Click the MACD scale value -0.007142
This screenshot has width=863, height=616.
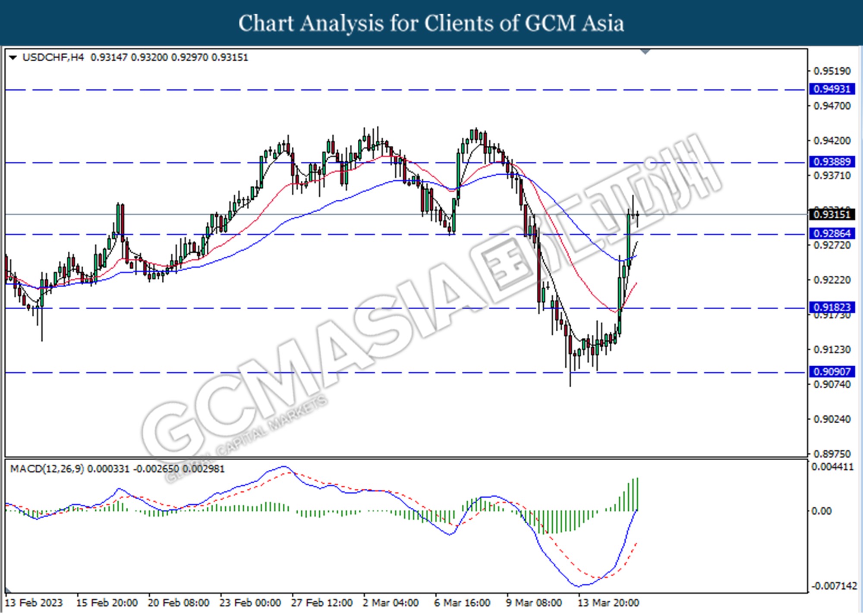pyautogui.click(x=834, y=586)
